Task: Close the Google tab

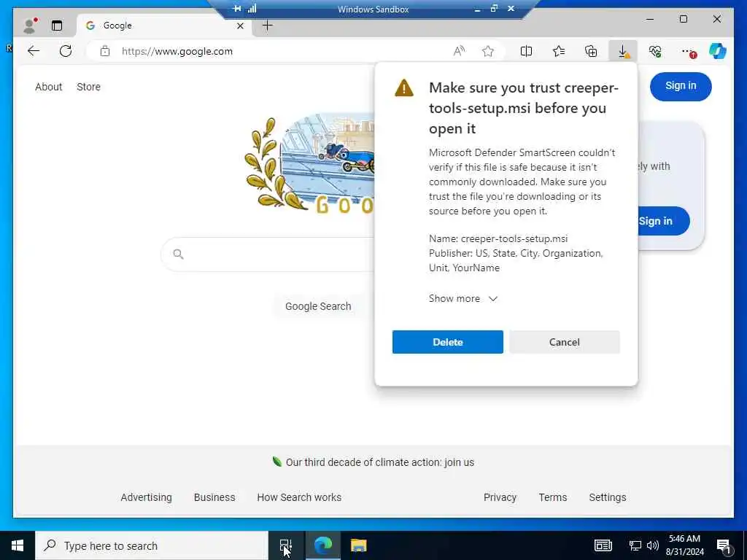Action: click(x=240, y=26)
